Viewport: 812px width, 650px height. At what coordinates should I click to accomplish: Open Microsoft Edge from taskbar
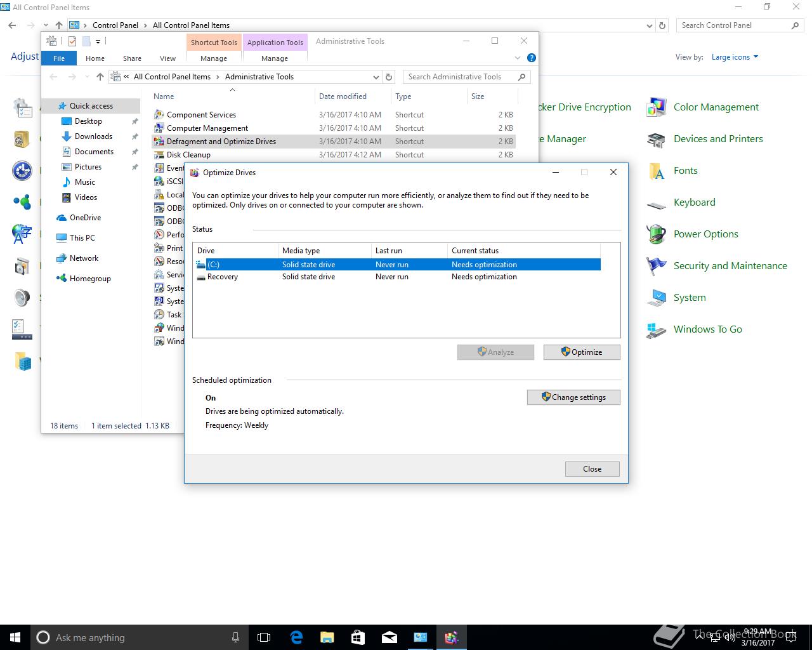(x=296, y=637)
